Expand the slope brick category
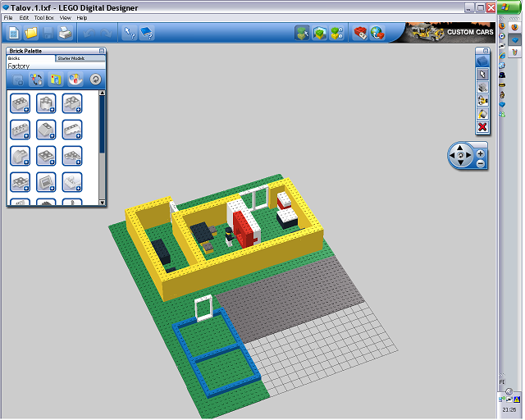The height and width of the screenshot is (420, 525). (x=46, y=130)
